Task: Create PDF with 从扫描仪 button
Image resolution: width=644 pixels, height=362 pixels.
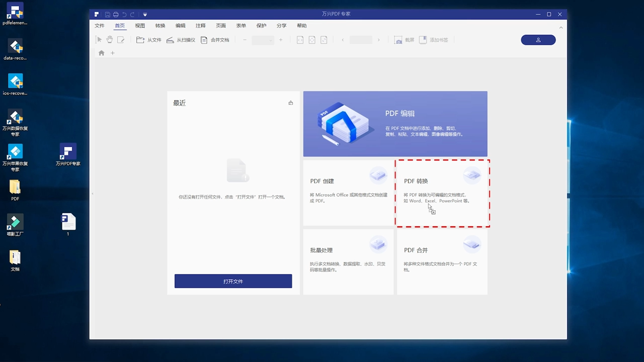Action: click(181, 40)
